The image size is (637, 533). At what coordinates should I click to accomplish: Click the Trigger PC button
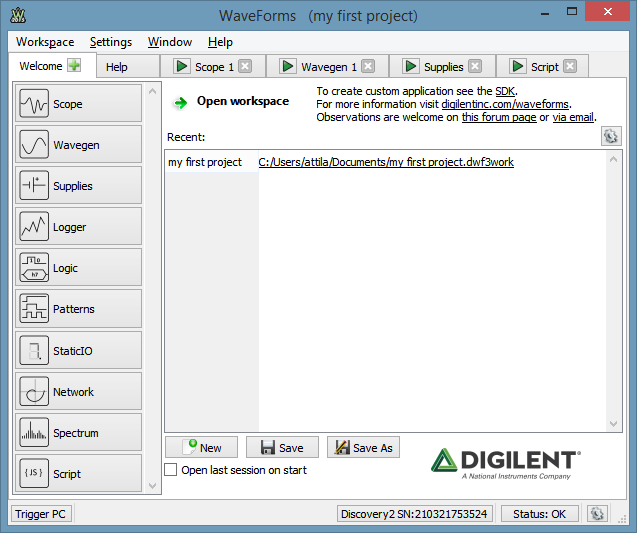(41, 514)
